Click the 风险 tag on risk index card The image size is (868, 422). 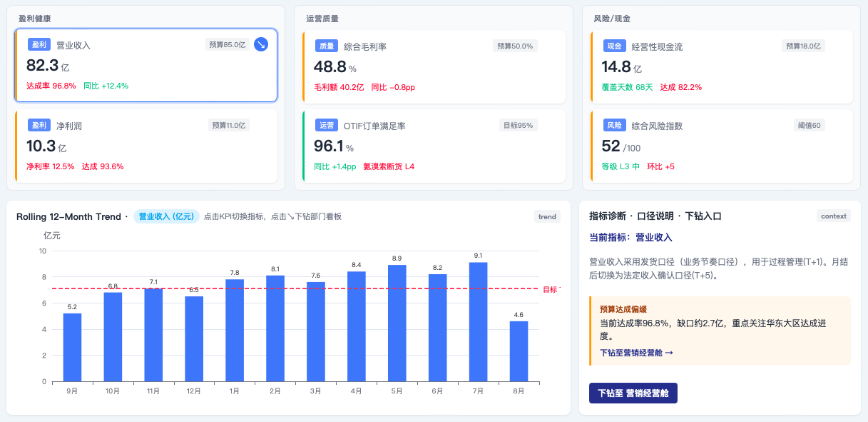(x=614, y=125)
